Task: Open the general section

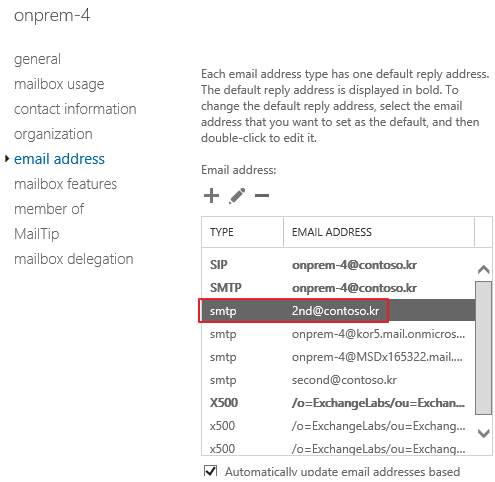Action: pyautogui.click(x=37, y=59)
